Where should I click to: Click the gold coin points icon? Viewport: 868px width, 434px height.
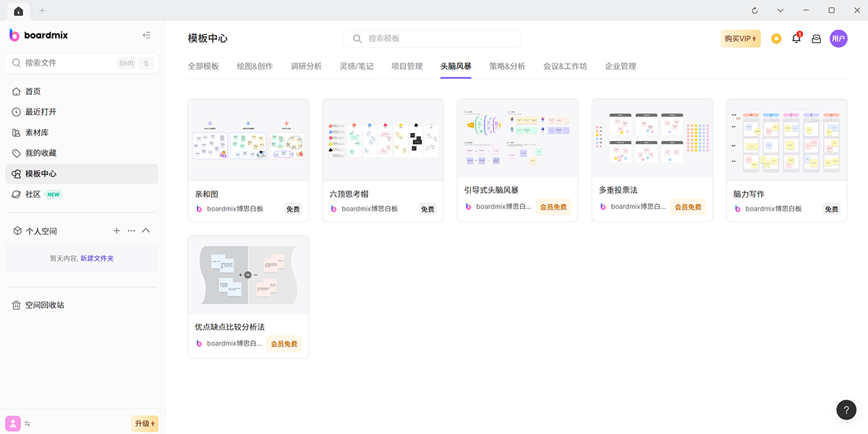(776, 38)
